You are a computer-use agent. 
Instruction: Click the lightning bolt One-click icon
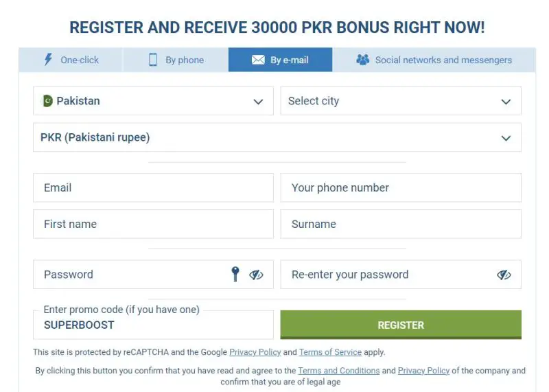[48, 60]
